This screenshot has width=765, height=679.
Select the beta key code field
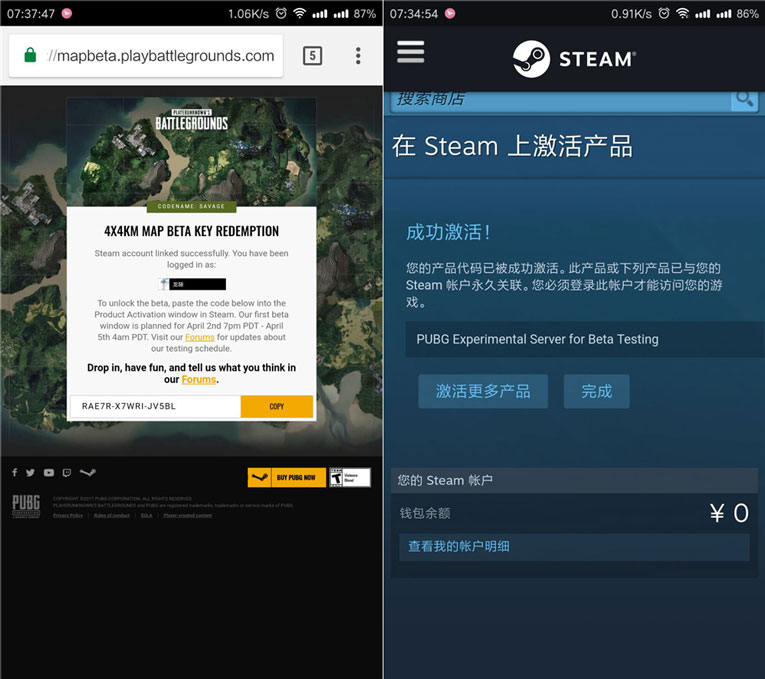click(154, 406)
